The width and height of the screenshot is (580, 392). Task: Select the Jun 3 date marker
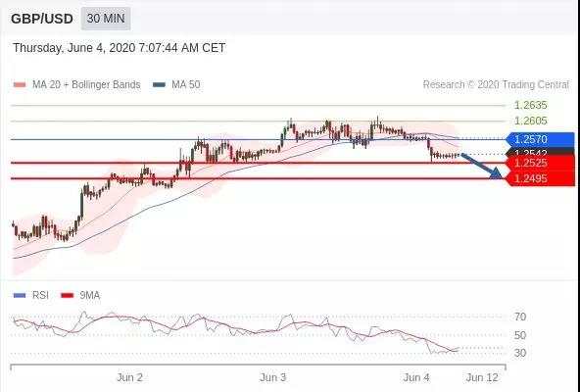(272, 377)
